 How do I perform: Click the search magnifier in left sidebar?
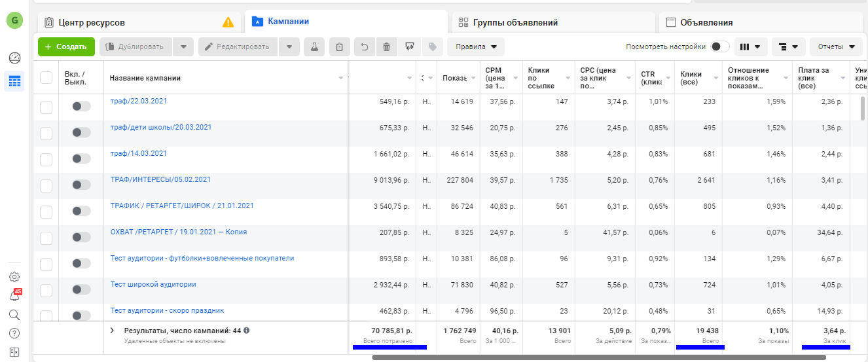tap(14, 315)
